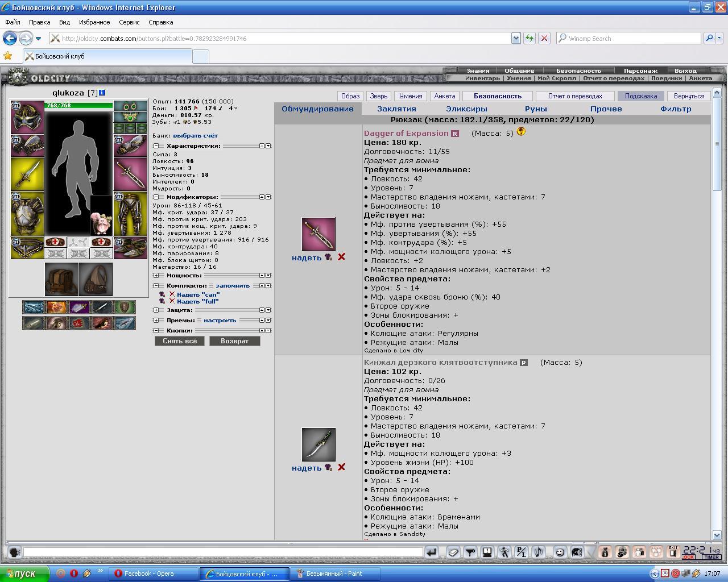This screenshot has height=582, width=728.
Task: Select the equipped belt slot
Action: [x=27, y=248]
